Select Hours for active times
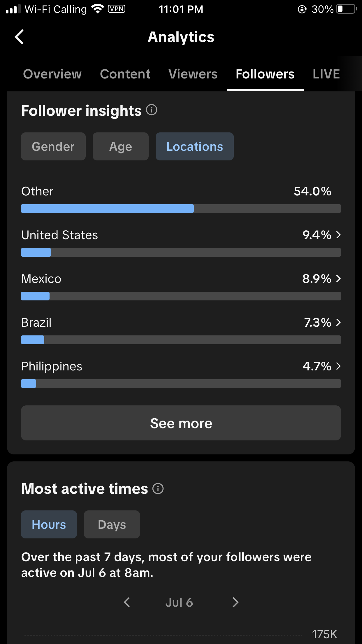The height and width of the screenshot is (644, 362). [x=49, y=524]
